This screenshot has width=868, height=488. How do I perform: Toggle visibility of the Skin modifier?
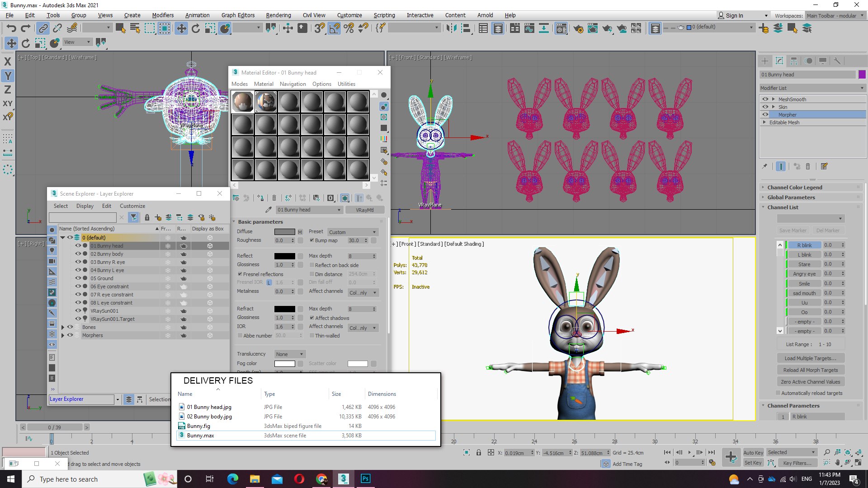pos(765,107)
